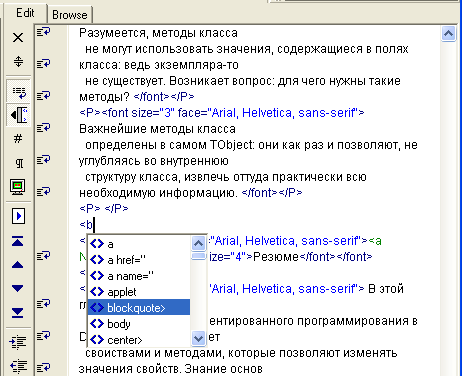Image resolution: width=462 pixels, height=376 pixels.
Task: Click line 'углубляясь во внутреннюю'
Action: (x=154, y=161)
